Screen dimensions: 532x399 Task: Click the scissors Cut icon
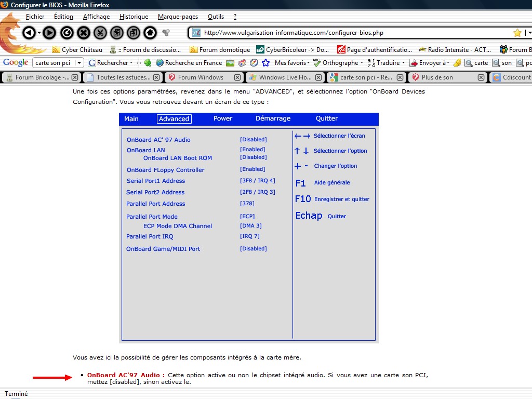tap(100, 33)
